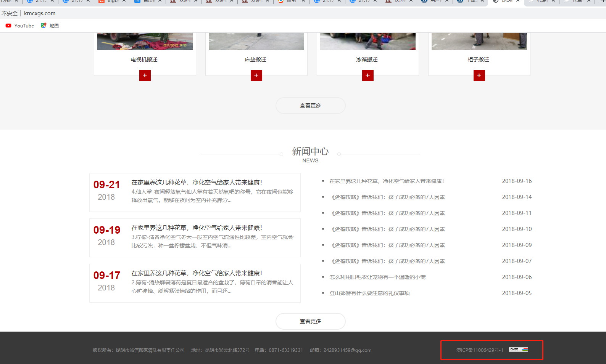Open the news item dated 2018-09-16
Image resolution: width=606 pixels, height=364 pixels.
(386, 181)
